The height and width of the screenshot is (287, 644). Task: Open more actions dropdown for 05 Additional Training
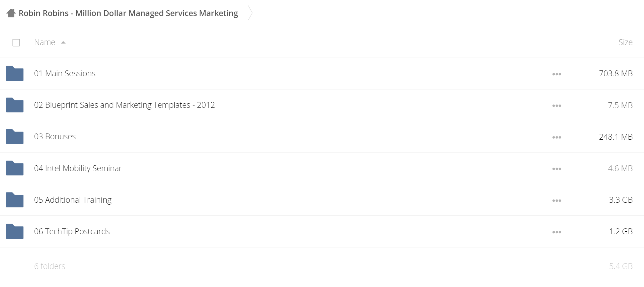(x=557, y=200)
